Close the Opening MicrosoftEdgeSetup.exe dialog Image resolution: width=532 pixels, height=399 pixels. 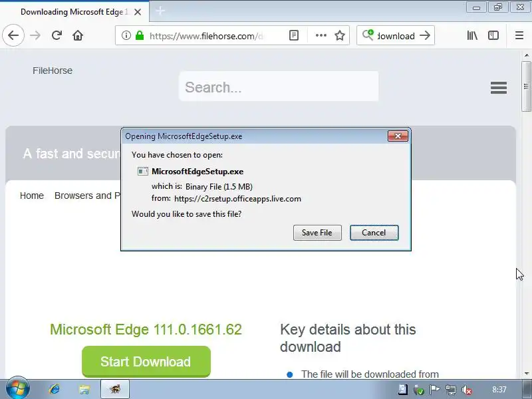[x=398, y=136]
